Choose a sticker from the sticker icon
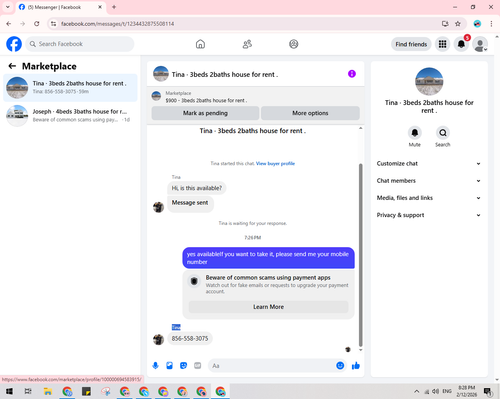The width and height of the screenshot is (500, 399). (184, 366)
